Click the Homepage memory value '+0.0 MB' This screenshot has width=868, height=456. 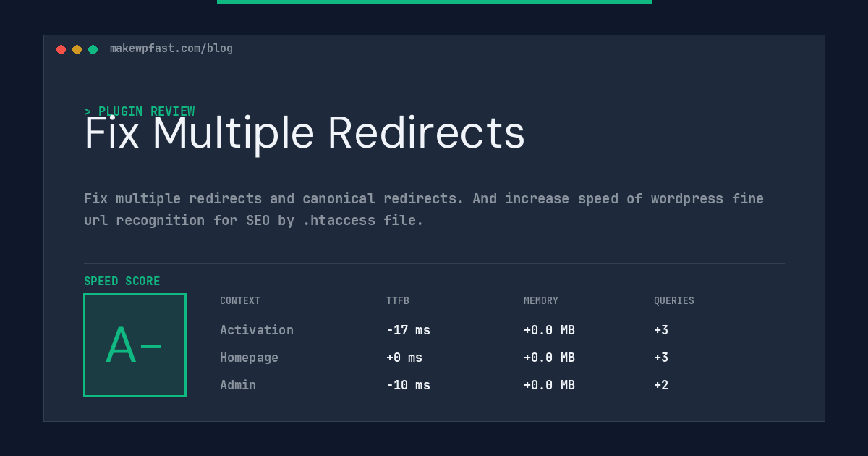point(549,358)
